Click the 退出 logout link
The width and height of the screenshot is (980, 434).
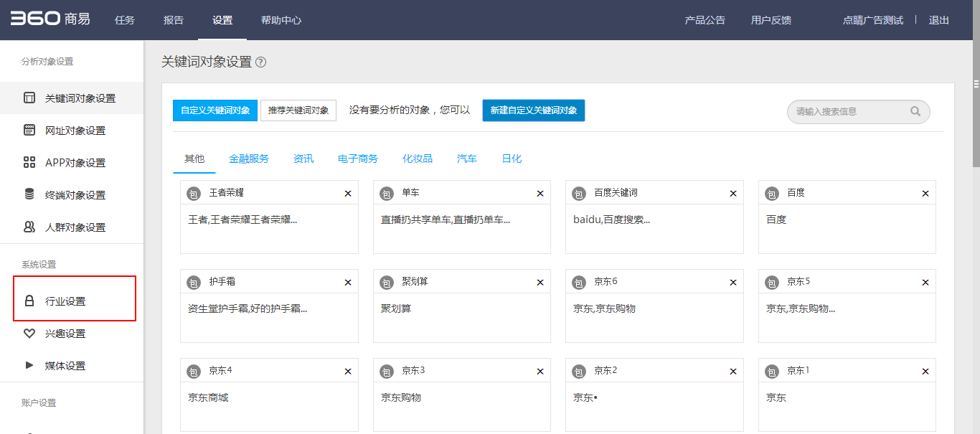[939, 20]
